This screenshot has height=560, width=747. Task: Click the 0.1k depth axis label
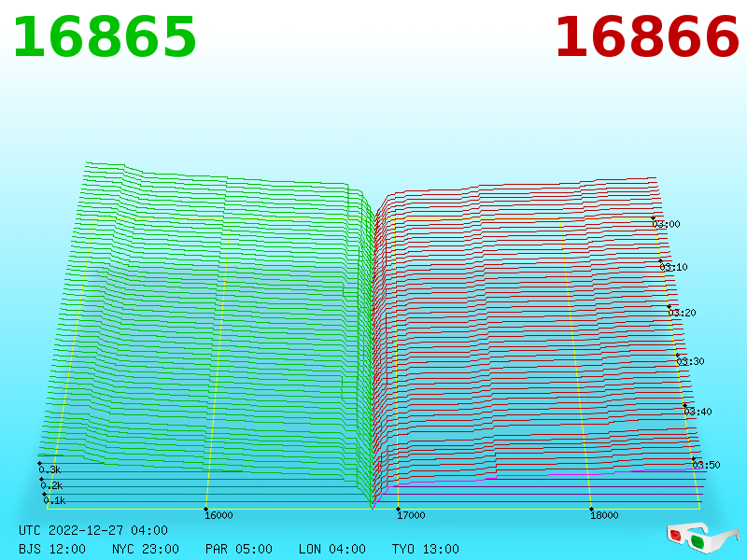click(x=54, y=500)
